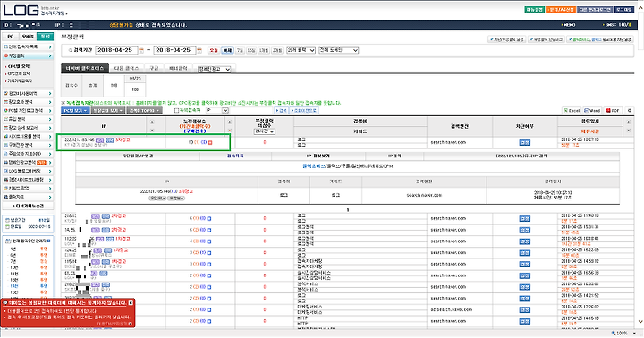This screenshot has height=338, width=644.
Task: Click the blue plus icon in the 14.55 row
Action: point(209,230)
